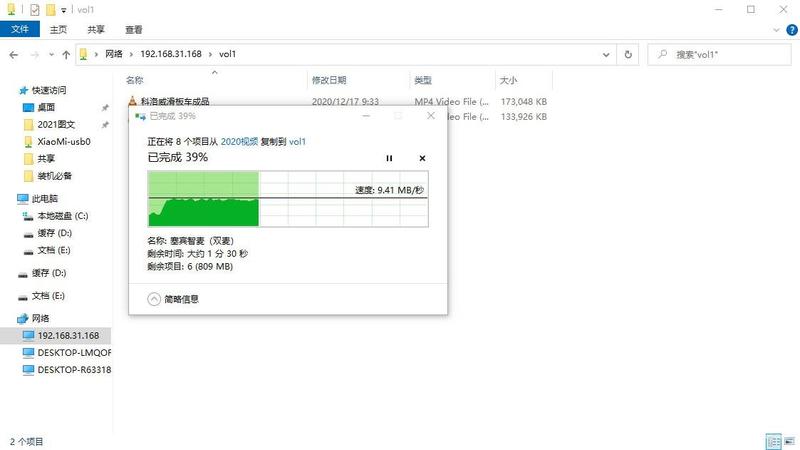Cancel the file copy with the X button
The width and height of the screenshot is (800, 450).
[422, 158]
